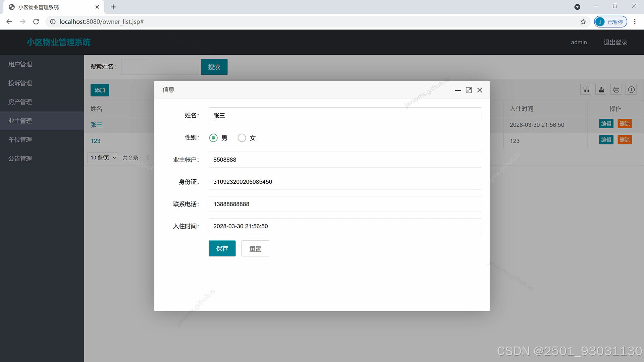The width and height of the screenshot is (644, 362).
Task: Click the 添加 button
Action: (100, 90)
